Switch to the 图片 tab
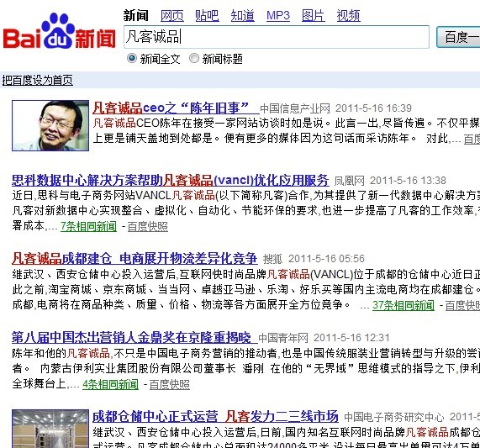 click(314, 16)
